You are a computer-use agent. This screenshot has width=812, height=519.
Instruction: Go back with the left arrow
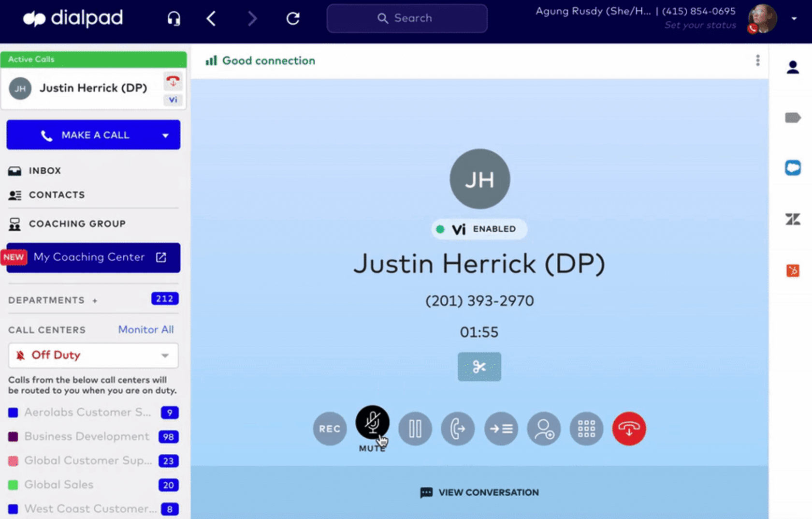pos(211,18)
